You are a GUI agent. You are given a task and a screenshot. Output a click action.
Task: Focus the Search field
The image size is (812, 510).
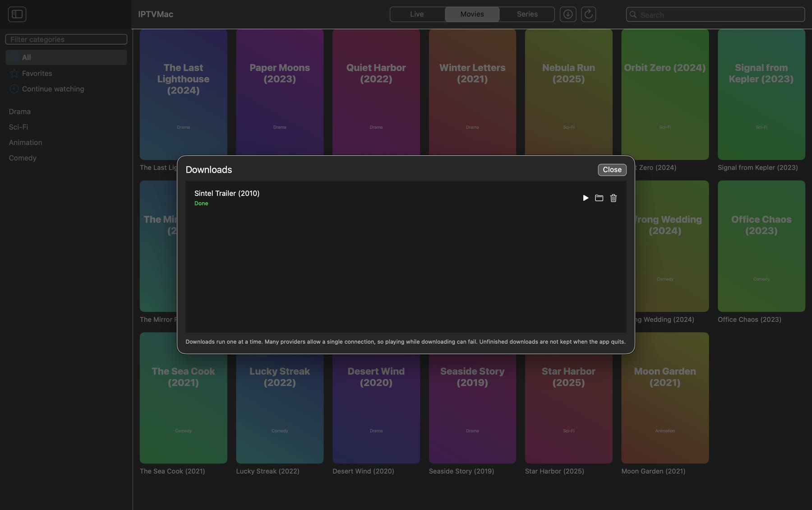715,14
